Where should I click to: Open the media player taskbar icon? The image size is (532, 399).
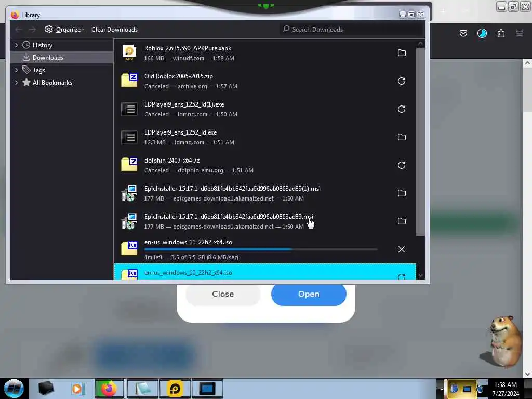click(77, 389)
